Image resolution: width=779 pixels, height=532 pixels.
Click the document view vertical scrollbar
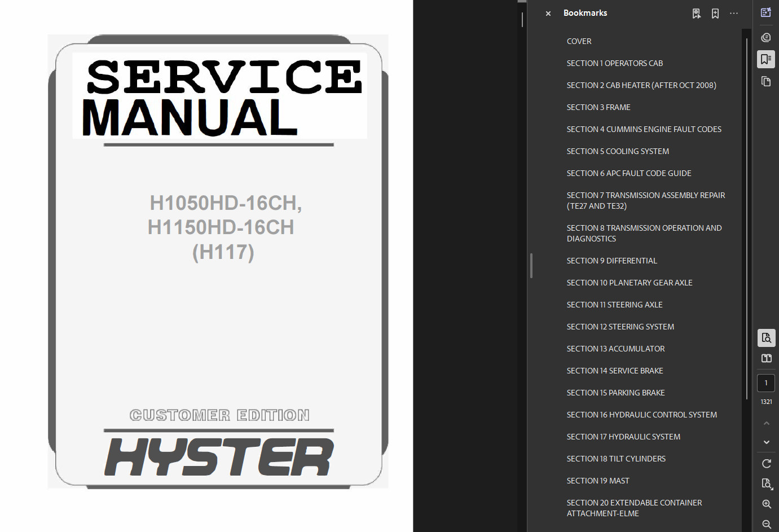pyautogui.click(x=522, y=19)
